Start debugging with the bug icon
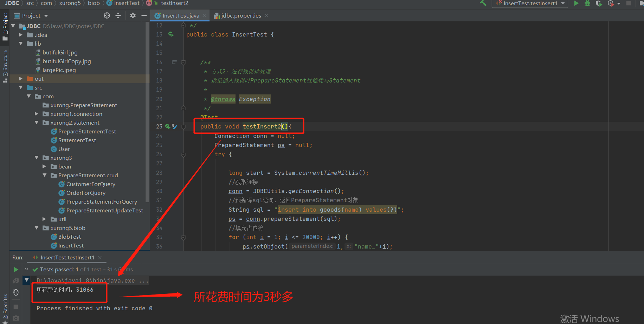 pos(587,3)
